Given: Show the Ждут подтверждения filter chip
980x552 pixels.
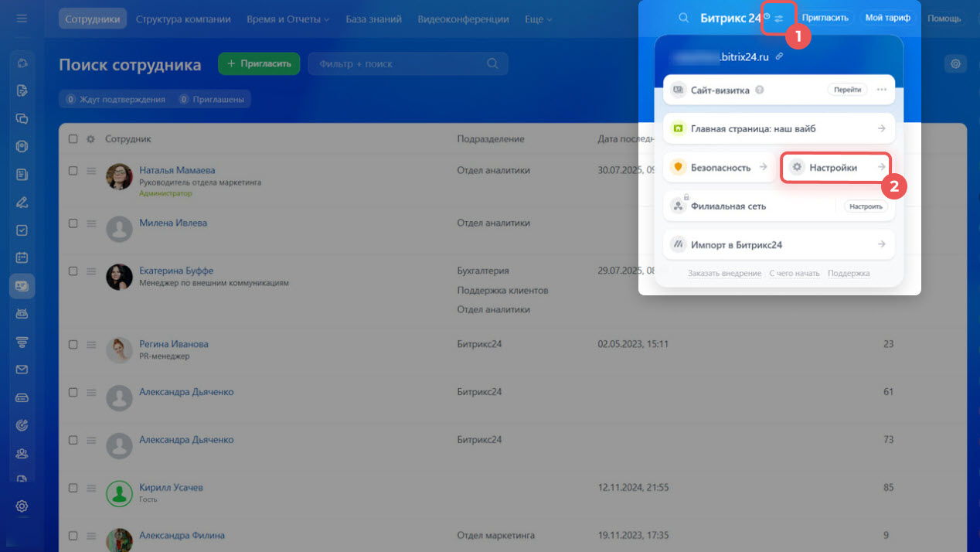Looking at the screenshot, I should pos(115,99).
